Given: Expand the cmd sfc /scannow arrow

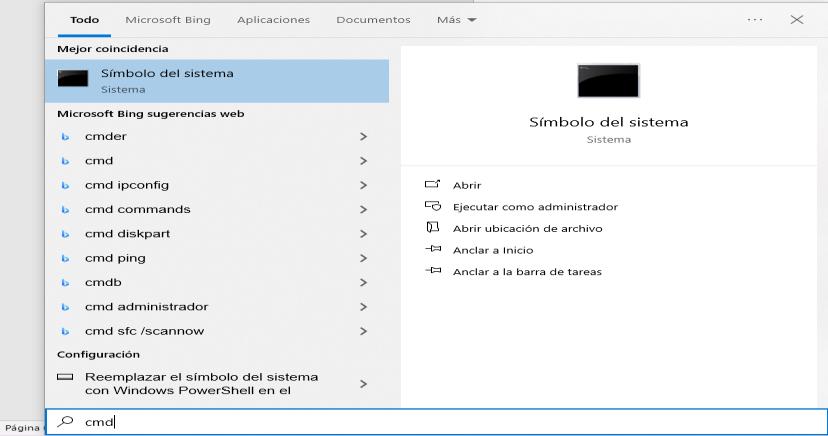Looking at the screenshot, I should (363, 330).
